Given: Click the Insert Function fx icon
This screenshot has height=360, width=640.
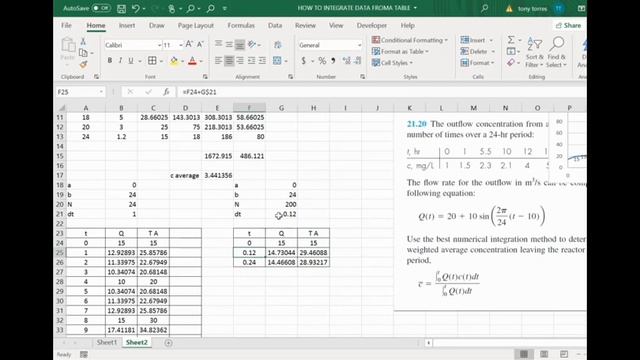Looking at the screenshot, I should pos(166,92).
